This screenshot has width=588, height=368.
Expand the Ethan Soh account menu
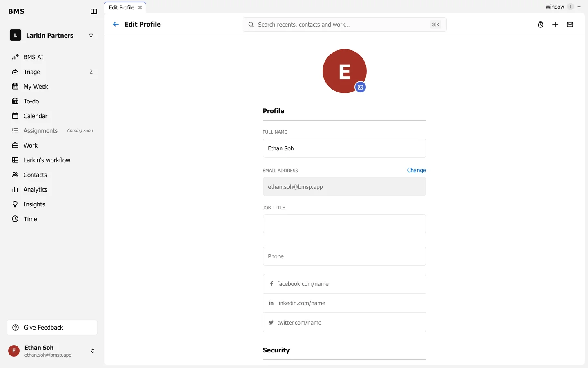(x=93, y=351)
